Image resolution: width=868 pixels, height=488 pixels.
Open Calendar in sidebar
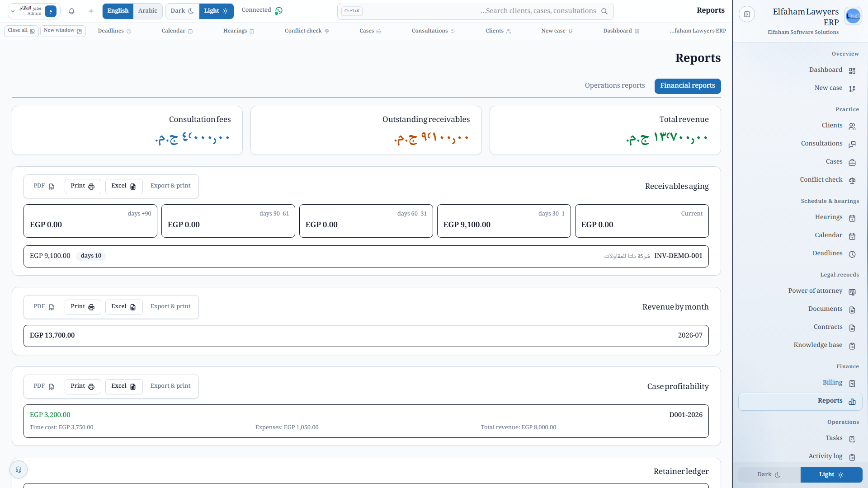tap(801, 235)
